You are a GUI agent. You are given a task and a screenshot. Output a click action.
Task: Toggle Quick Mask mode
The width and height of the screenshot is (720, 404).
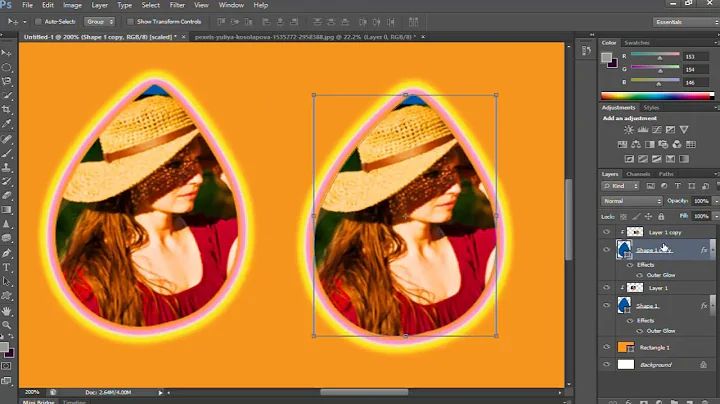(x=6, y=366)
